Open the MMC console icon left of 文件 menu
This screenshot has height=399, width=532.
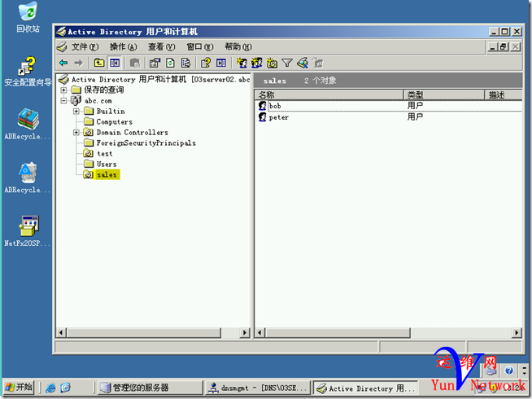coord(62,47)
